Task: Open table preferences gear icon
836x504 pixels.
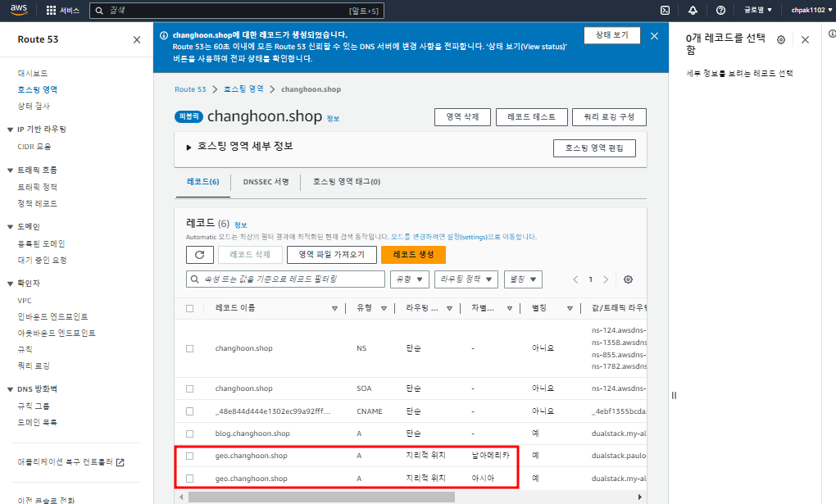Action: point(628,279)
